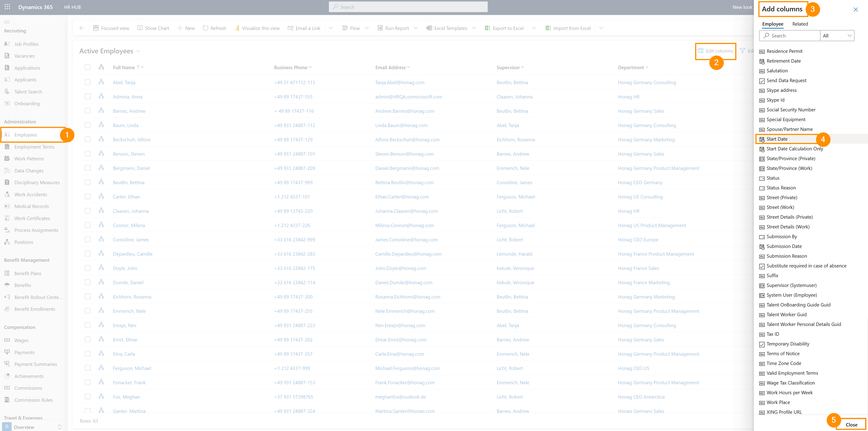The image size is (868, 431).
Task: Click the Export to Excel icon
Action: (487, 28)
